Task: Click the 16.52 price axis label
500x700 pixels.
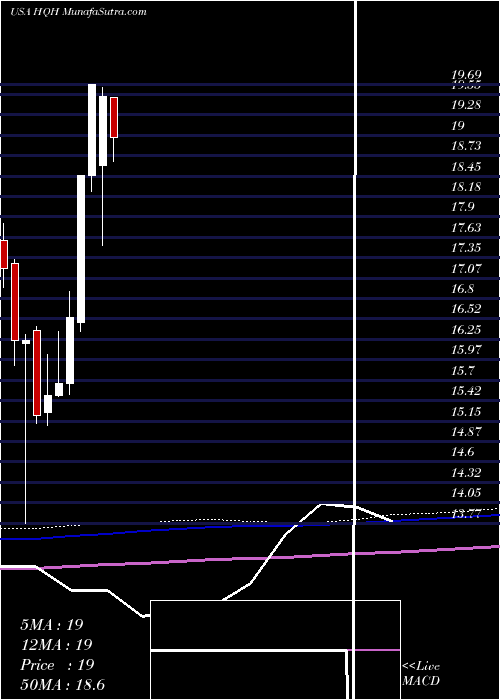Action: coord(466,309)
